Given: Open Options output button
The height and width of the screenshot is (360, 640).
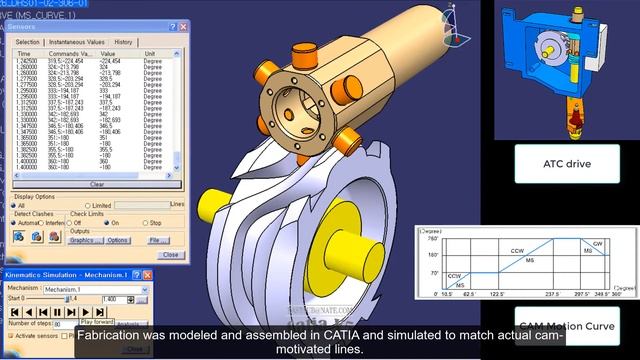Looking at the screenshot, I should pos(118,240).
